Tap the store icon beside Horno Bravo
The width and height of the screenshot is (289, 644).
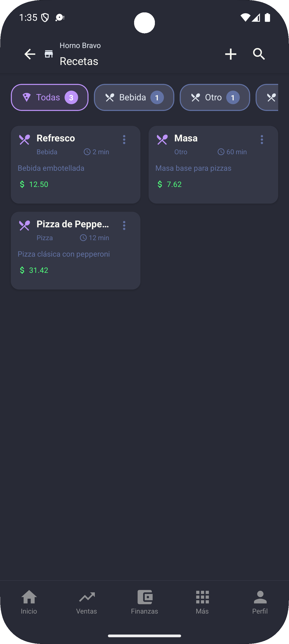[49, 54]
